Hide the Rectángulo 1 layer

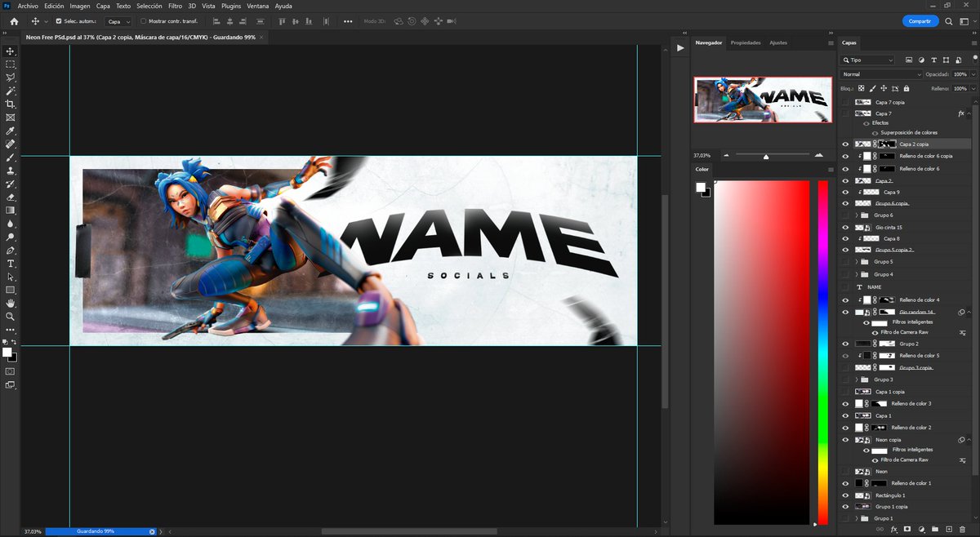(x=844, y=495)
